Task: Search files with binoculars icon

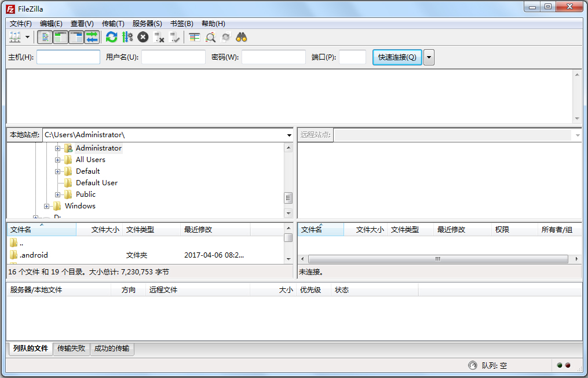Action: [242, 37]
